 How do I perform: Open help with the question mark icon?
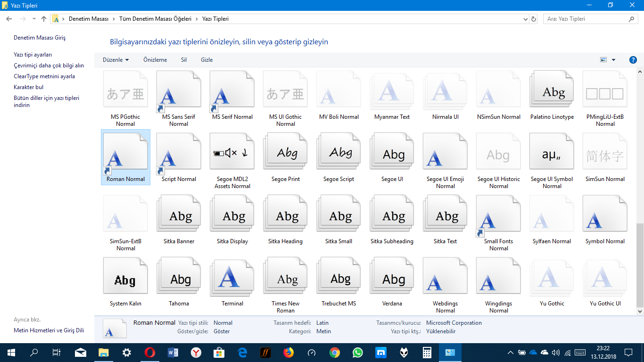pyautogui.click(x=633, y=60)
